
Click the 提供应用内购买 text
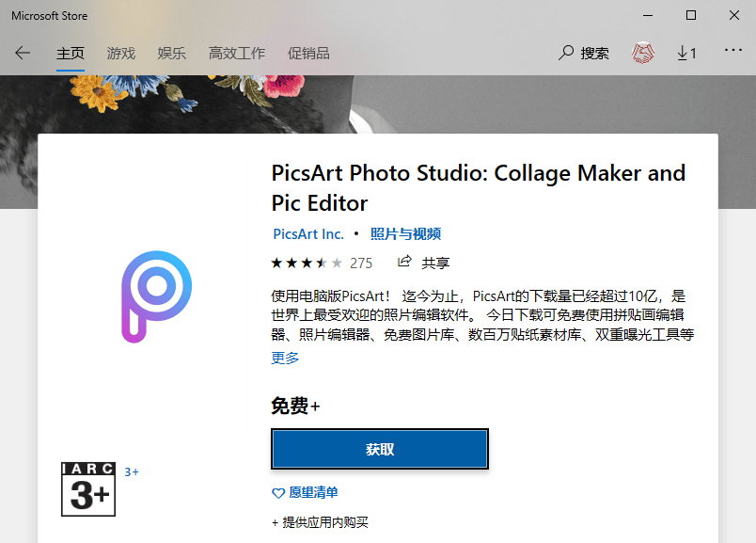pyautogui.click(x=320, y=522)
